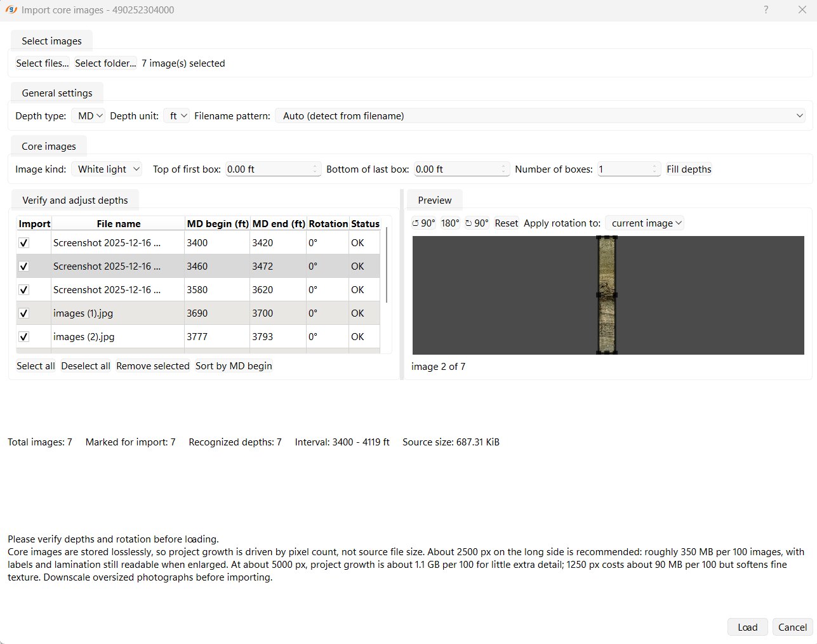
Task: Open the Apply rotation to dropdown
Action: (x=644, y=223)
